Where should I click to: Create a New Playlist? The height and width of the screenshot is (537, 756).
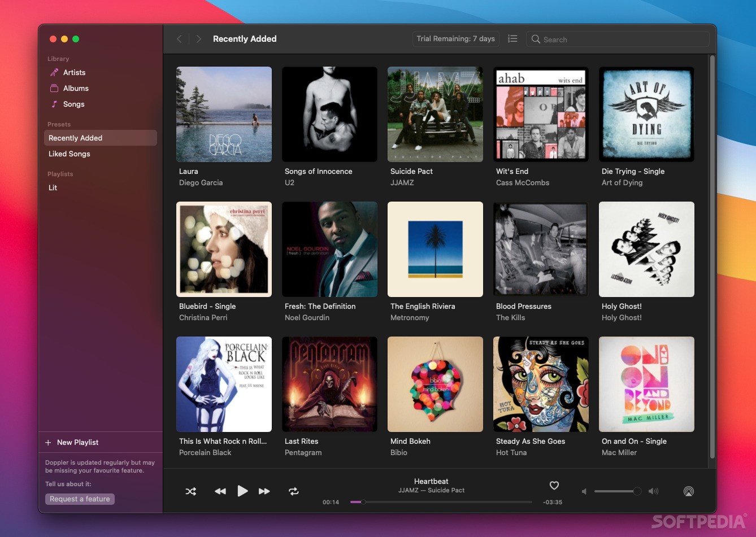click(x=77, y=442)
